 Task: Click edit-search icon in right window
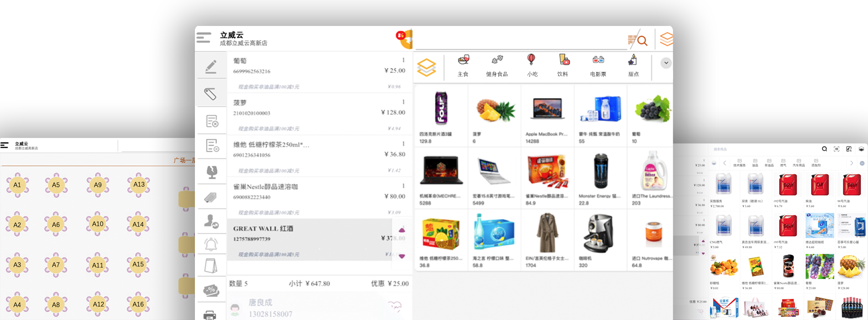point(849,149)
